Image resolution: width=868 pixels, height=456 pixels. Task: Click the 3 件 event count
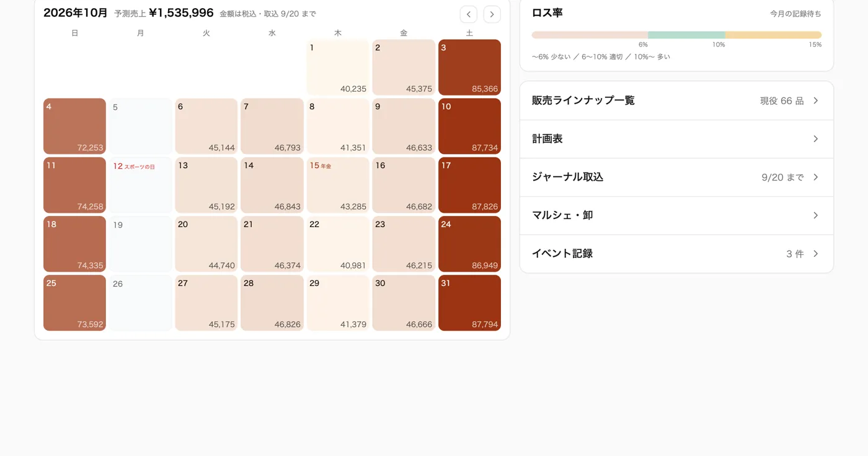tap(795, 254)
